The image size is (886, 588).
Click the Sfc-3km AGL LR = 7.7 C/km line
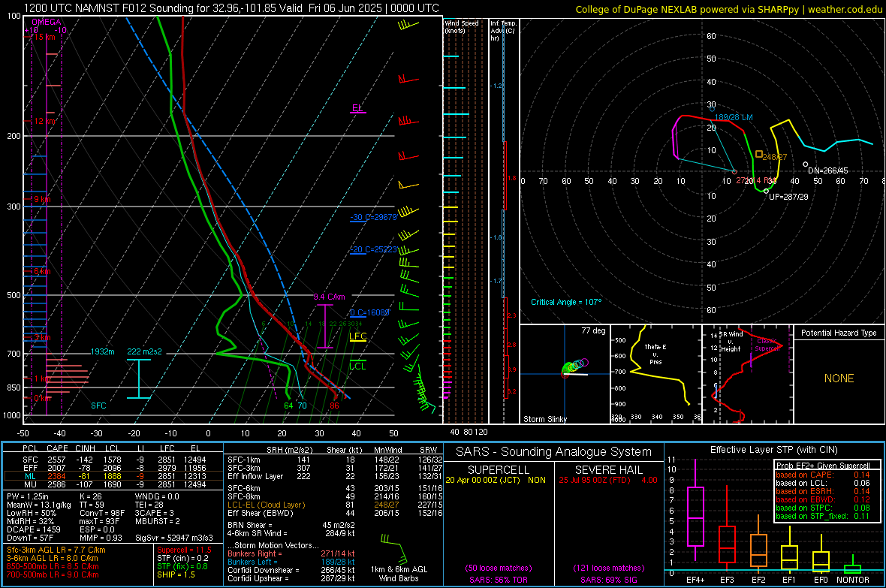[56, 550]
